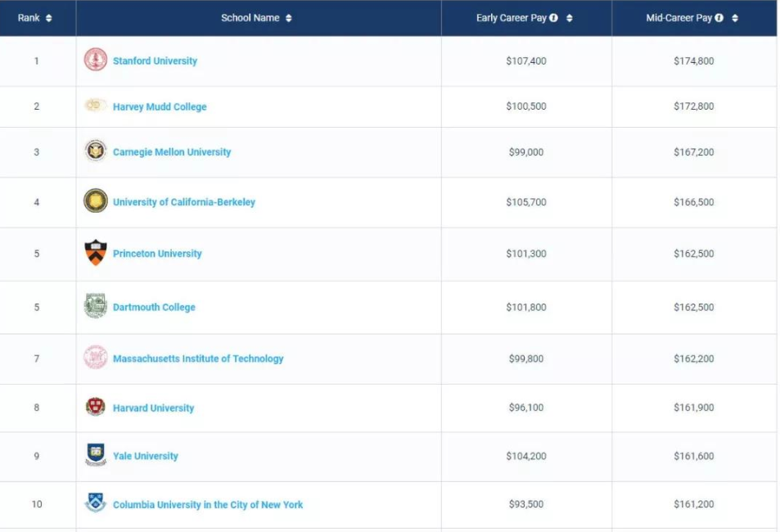The height and width of the screenshot is (532, 780).
Task: Open Massachusetts Institute of Technology link
Action: pos(198,358)
